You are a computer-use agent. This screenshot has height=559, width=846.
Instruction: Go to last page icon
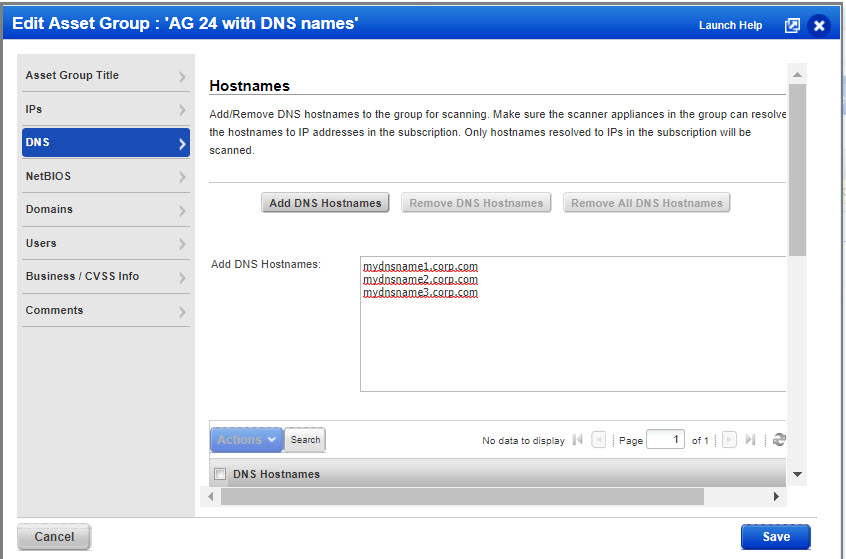(750, 440)
